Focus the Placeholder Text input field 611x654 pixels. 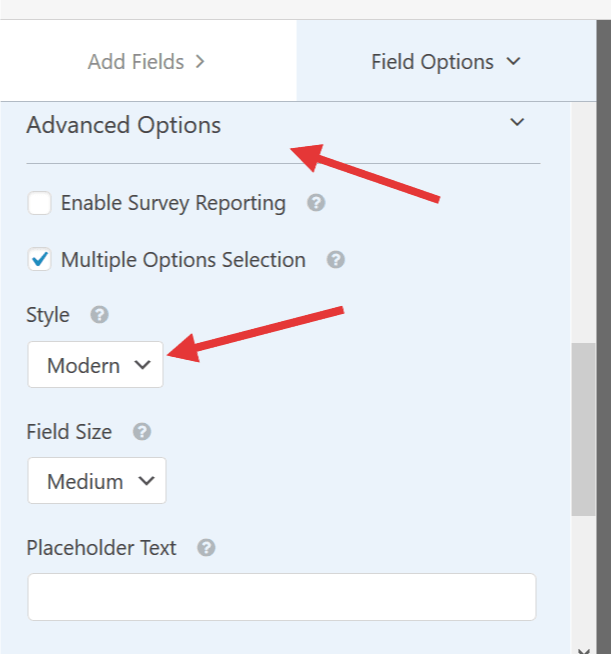[282, 597]
